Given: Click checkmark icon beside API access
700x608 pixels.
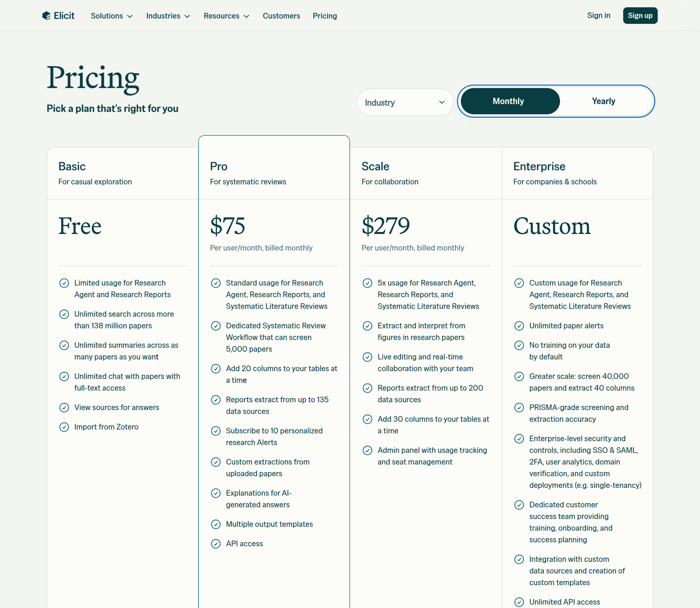Looking at the screenshot, I should point(215,543).
